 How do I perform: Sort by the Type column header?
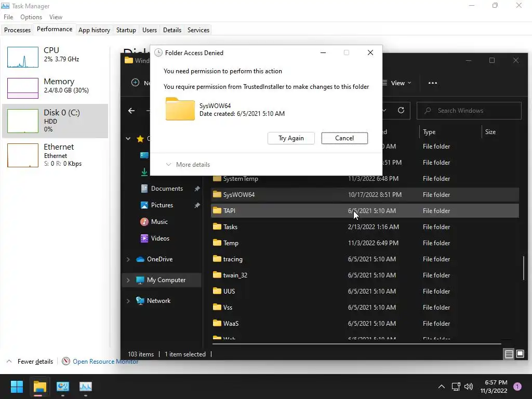pyautogui.click(x=429, y=132)
